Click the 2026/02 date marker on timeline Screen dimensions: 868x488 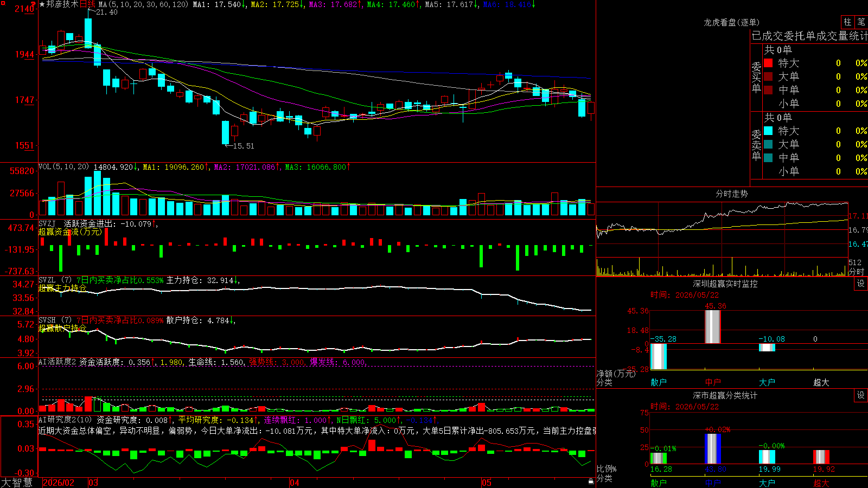[59, 483]
